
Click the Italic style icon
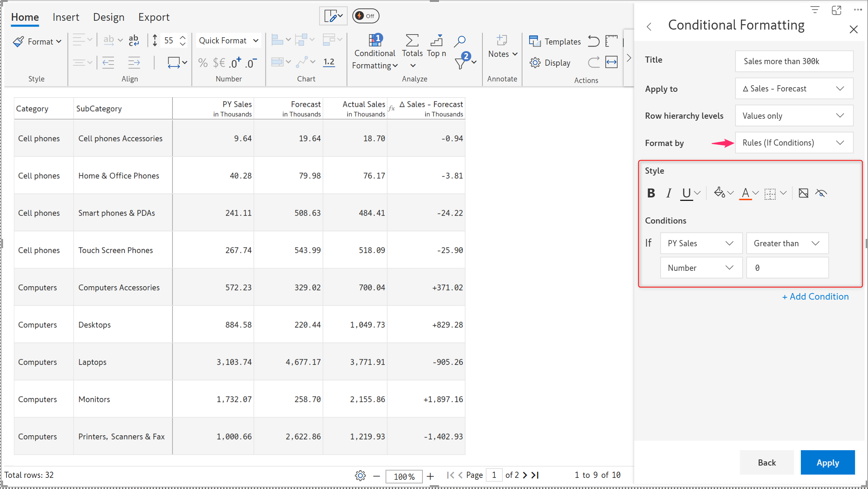pos(669,193)
